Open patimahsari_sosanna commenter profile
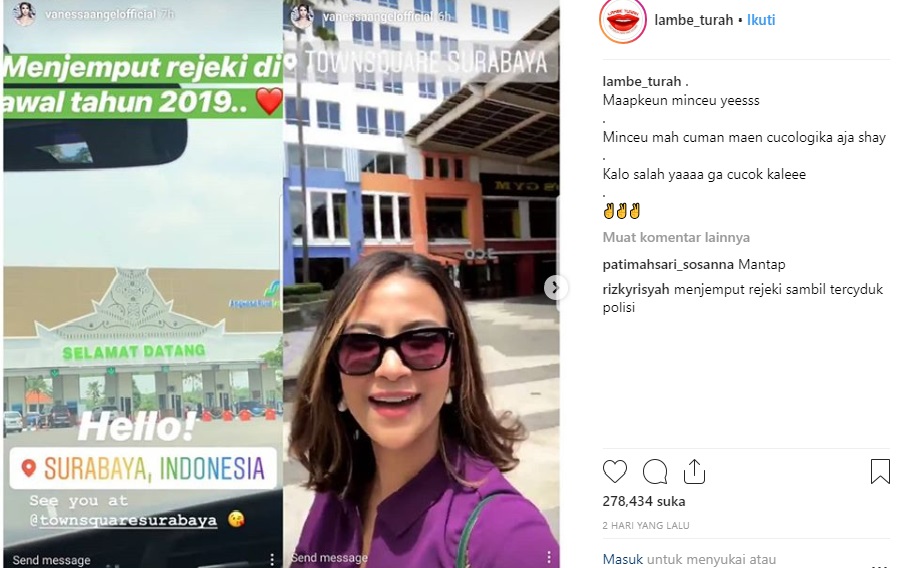 coord(668,265)
